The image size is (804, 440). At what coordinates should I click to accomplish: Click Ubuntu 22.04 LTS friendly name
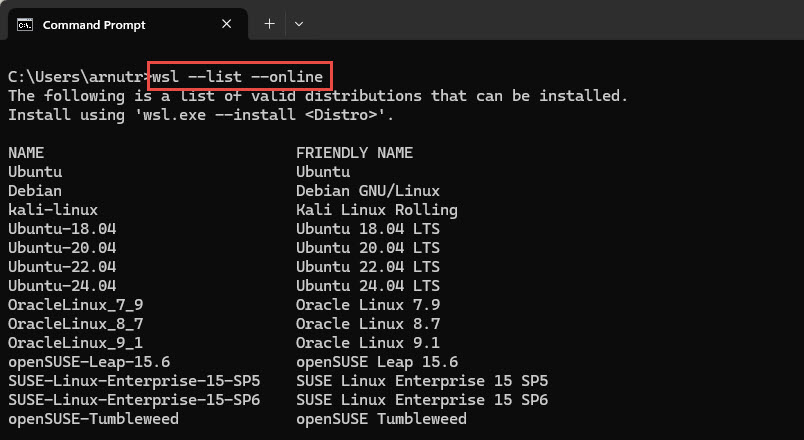368,267
